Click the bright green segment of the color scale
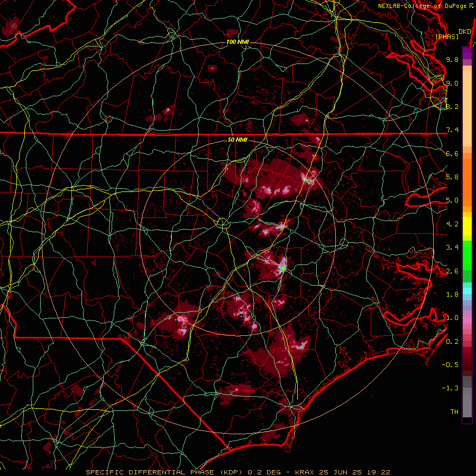The height and width of the screenshot is (476, 476). (467, 255)
